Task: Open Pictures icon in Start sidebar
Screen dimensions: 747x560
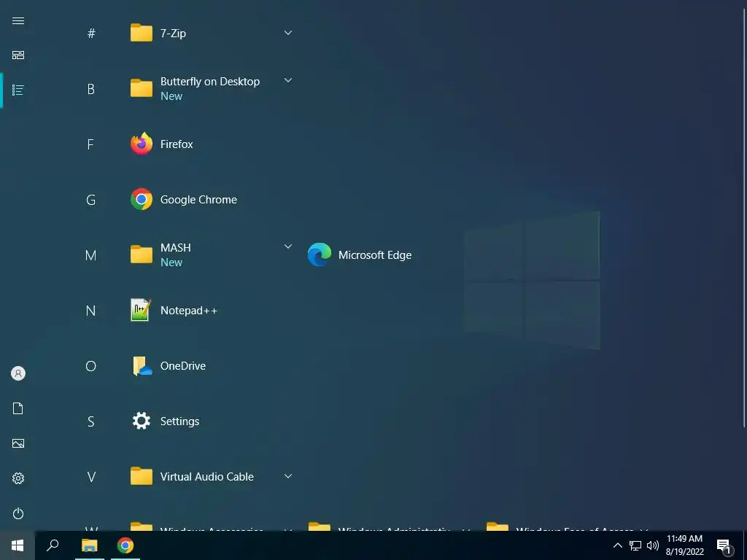Action: [18, 443]
